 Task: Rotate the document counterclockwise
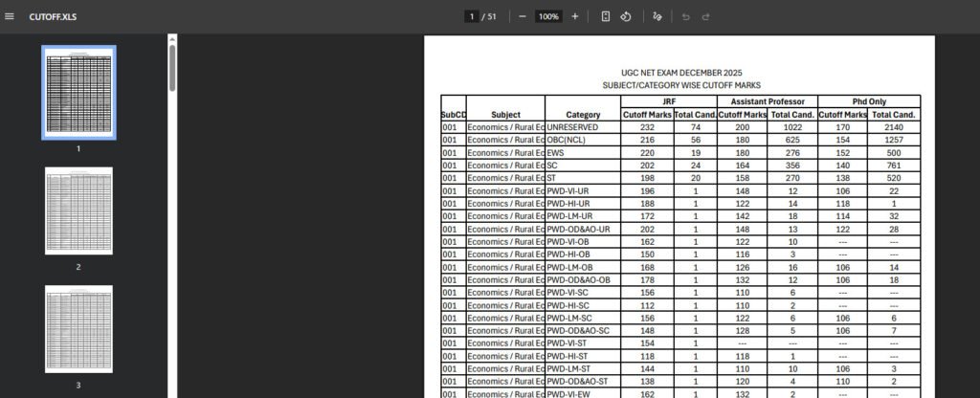coord(626,16)
